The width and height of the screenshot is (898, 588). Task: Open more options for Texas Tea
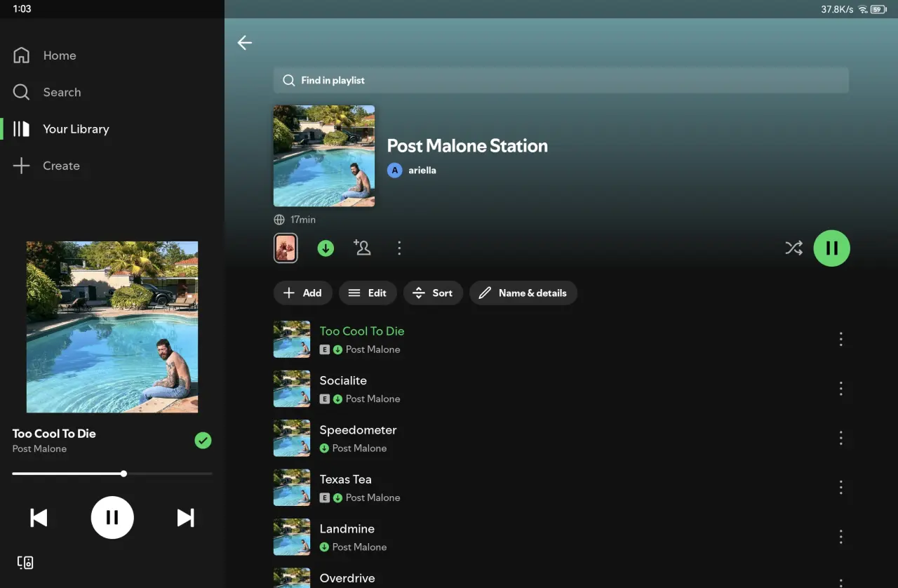click(840, 488)
